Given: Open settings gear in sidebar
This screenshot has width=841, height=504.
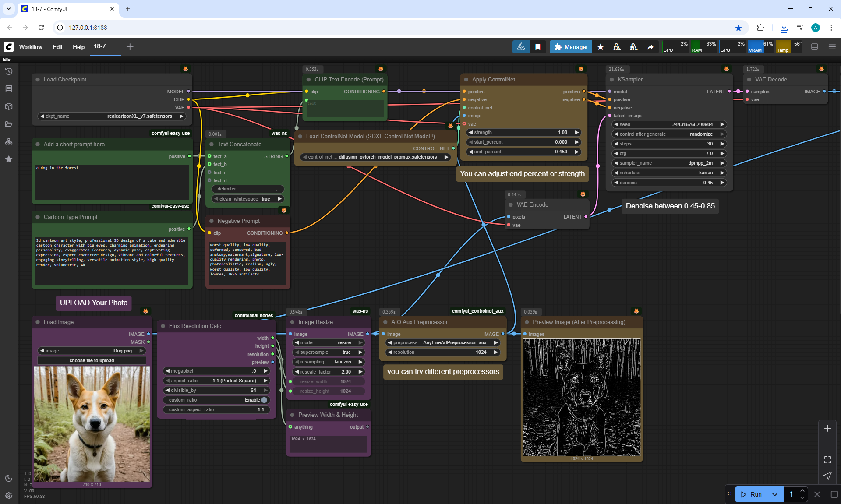Looking at the screenshot, I should coord(9,496).
